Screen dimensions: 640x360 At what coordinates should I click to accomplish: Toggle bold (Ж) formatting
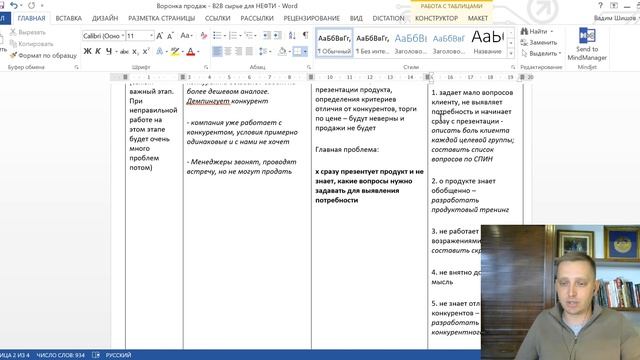(87, 51)
